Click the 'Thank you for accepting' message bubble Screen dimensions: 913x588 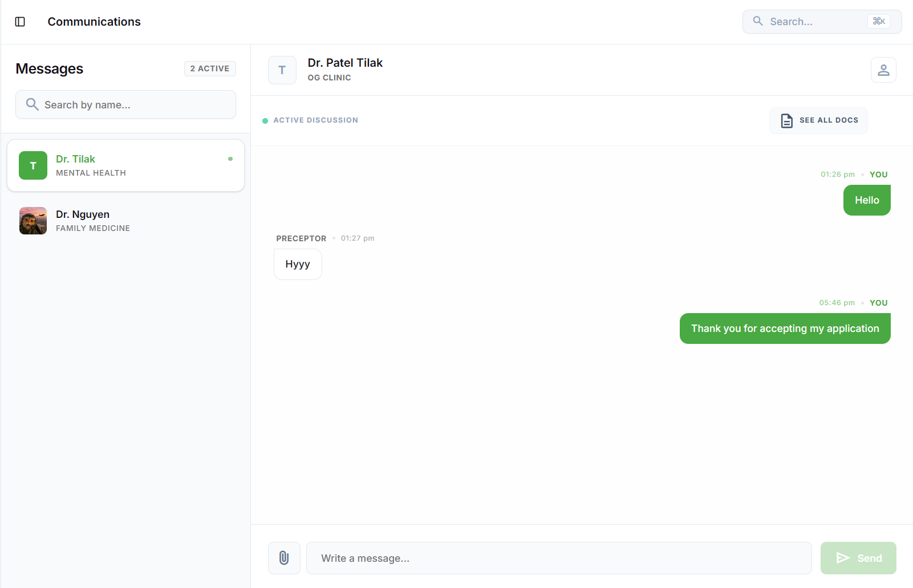[x=785, y=329]
